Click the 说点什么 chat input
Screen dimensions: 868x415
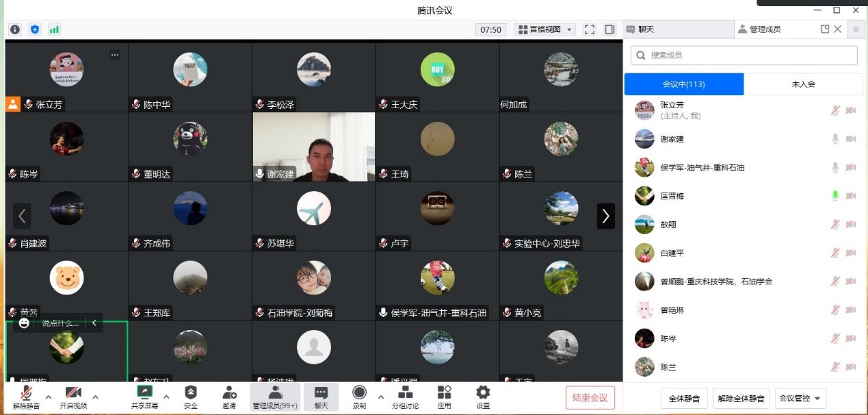60,323
